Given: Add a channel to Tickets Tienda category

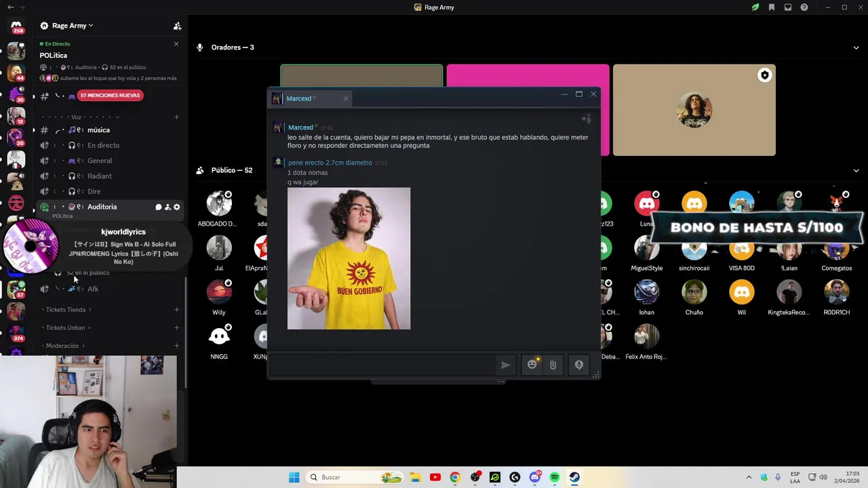Looking at the screenshot, I should (x=176, y=310).
